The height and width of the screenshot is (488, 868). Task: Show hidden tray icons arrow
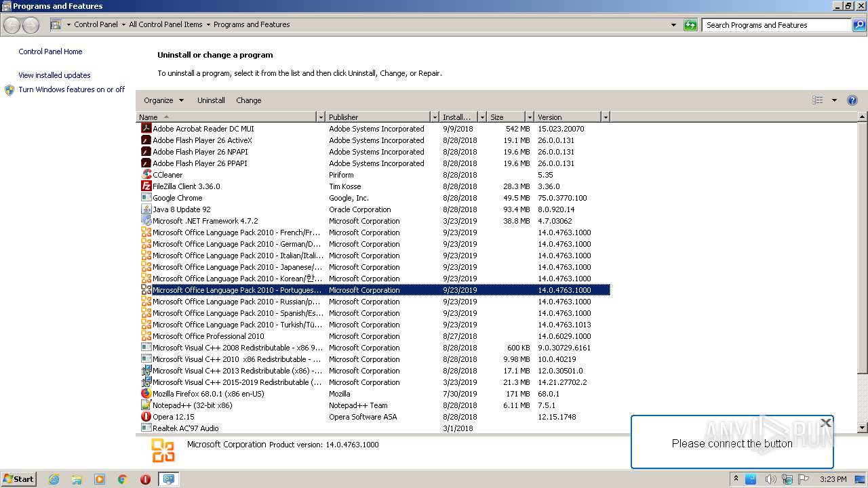pyautogui.click(x=736, y=479)
